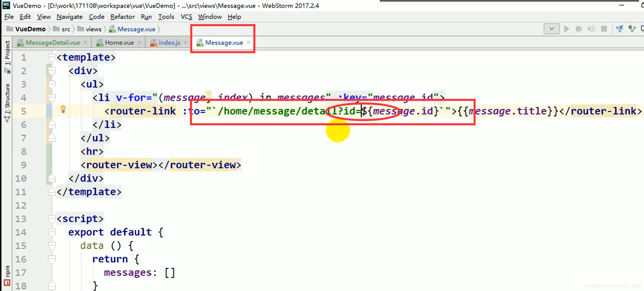Image resolution: width=644 pixels, height=291 pixels.
Task: Open the Run menu
Action: tap(146, 17)
